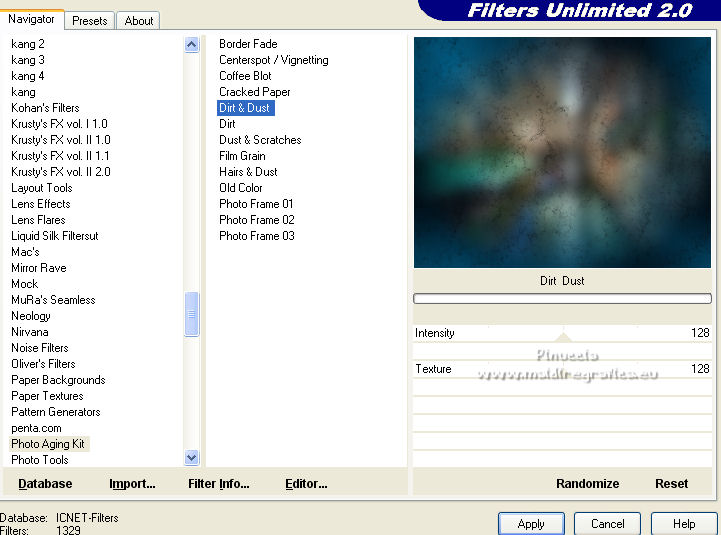Select the Old Color filter
The width and height of the screenshot is (721, 535).
tap(240, 188)
